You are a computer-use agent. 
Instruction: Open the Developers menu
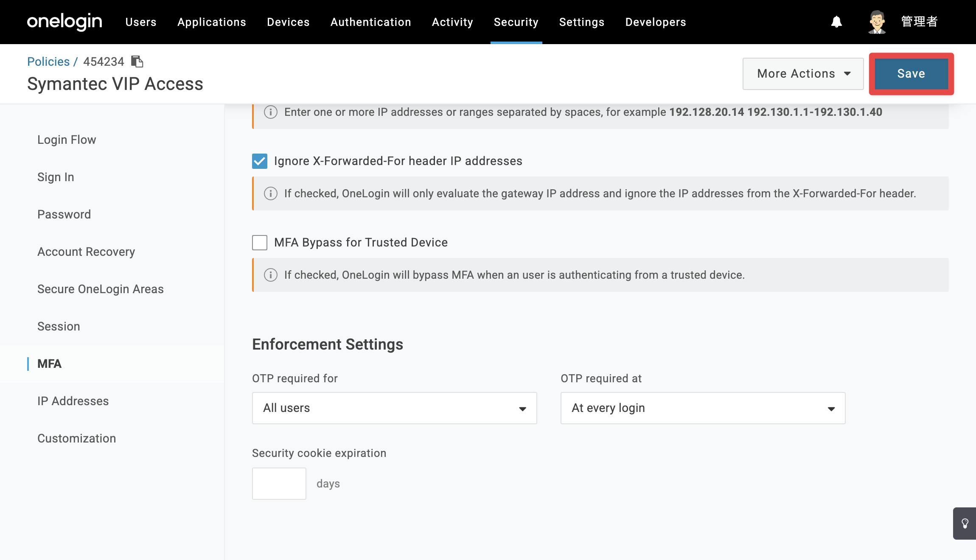(x=656, y=22)
